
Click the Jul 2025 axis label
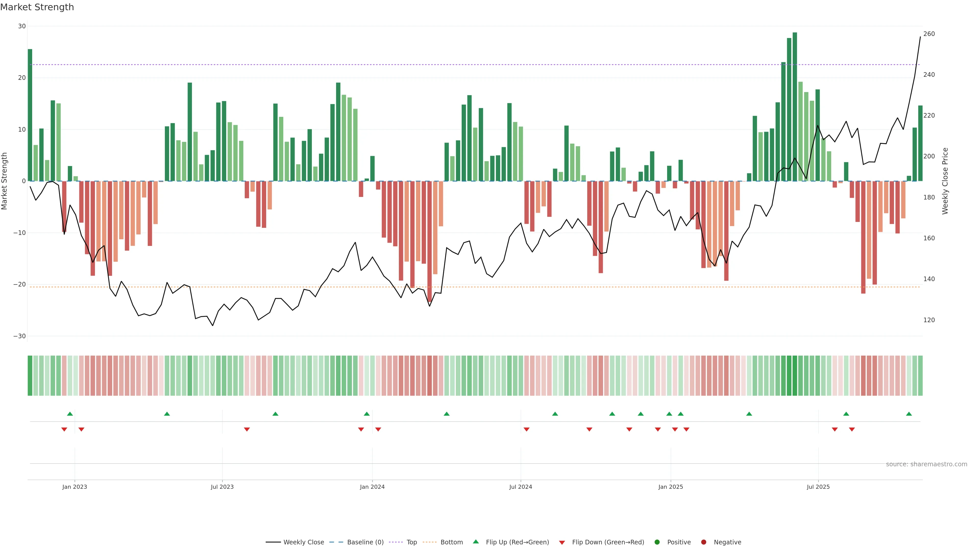tap(818, 487)
